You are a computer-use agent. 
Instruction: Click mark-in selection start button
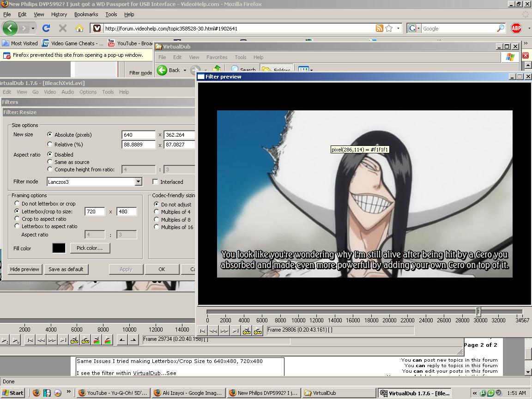click(122, 339)
